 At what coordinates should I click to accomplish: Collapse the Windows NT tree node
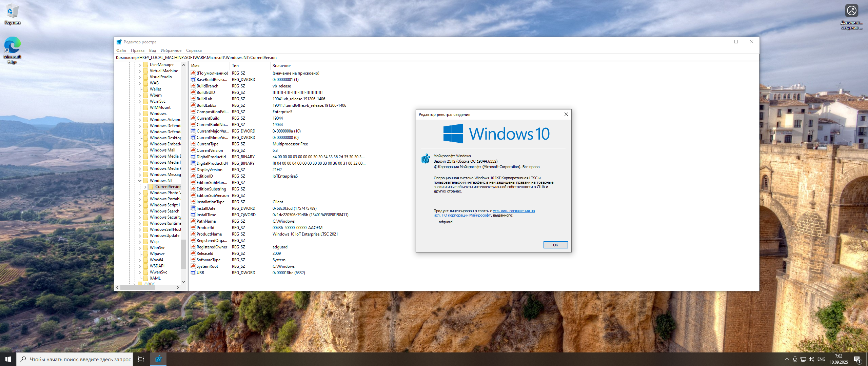140,181
